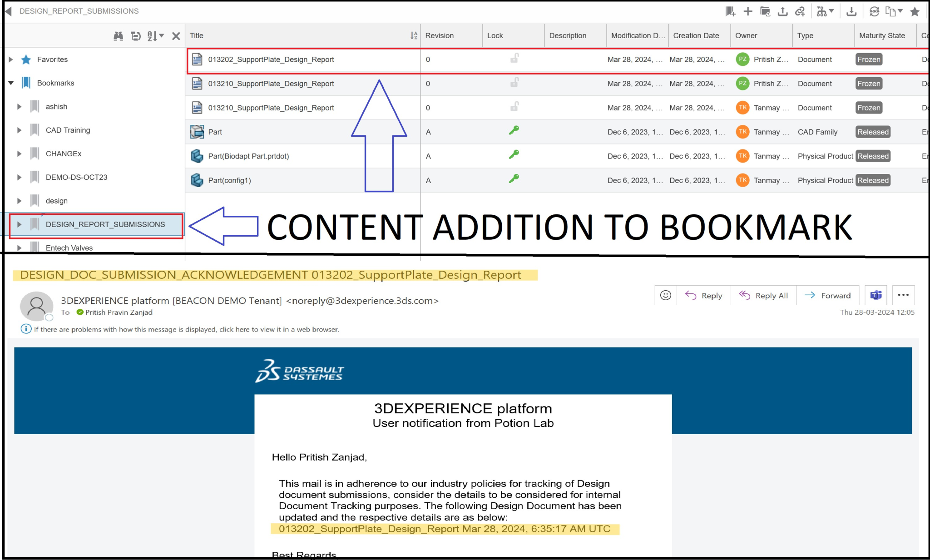Click the unlock icon in 013202_SupportPlate row
The height and width of the screenshot is (560, 930).
pos(514,59)
